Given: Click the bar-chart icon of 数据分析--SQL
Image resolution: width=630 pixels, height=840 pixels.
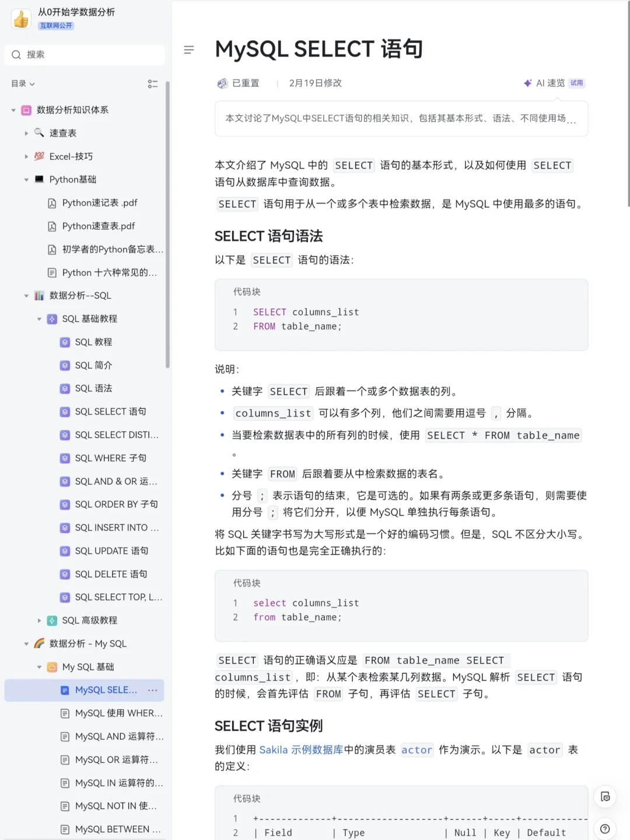Looking at the screenshot, I should point(38,296).
